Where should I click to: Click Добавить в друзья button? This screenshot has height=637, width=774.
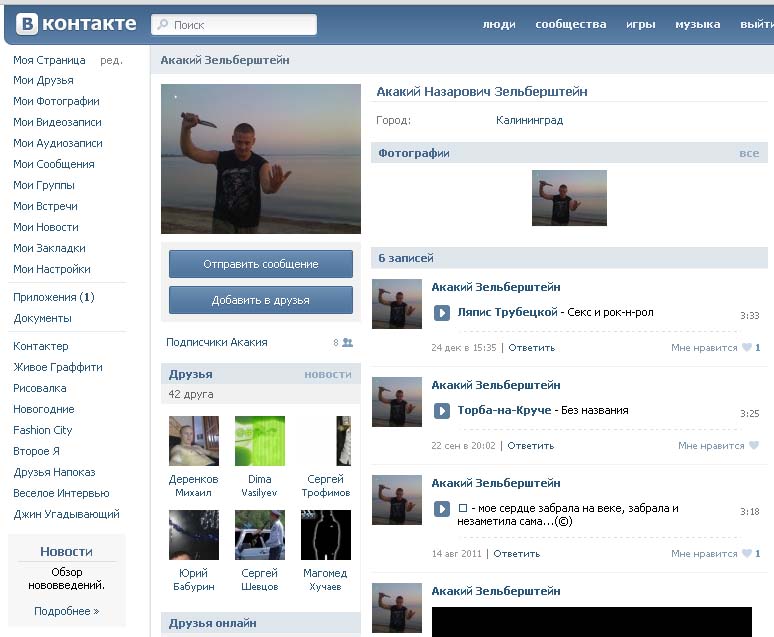click(x=261, y=300)
